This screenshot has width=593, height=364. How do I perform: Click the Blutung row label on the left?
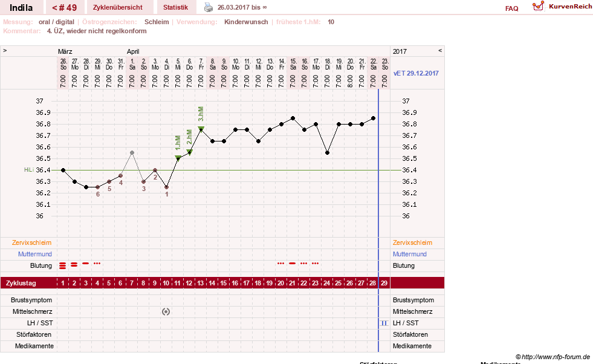pos(41,265)
